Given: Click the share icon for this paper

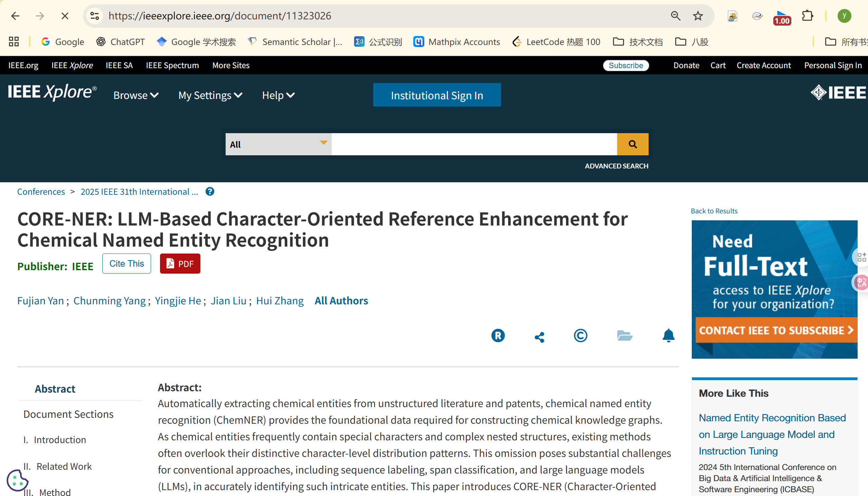Looking at the screenshot, I should point(539,337).
